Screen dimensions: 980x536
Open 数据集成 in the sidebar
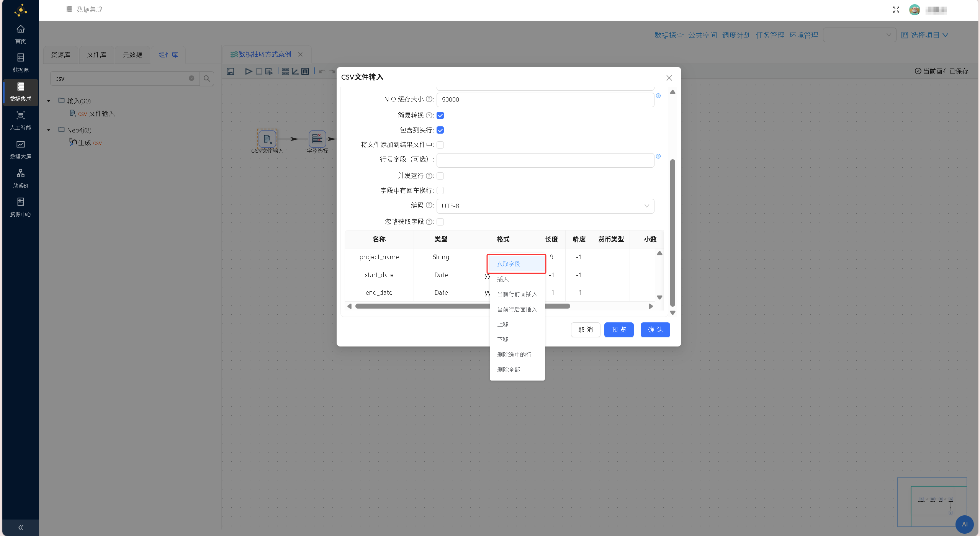21,92
